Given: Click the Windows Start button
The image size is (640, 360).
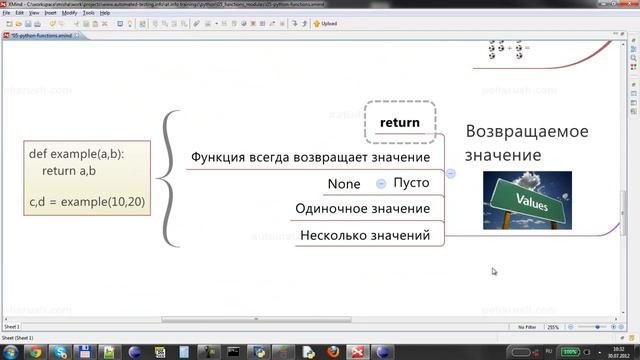Looking at the screenshot, I should click(x=11, y=352).
